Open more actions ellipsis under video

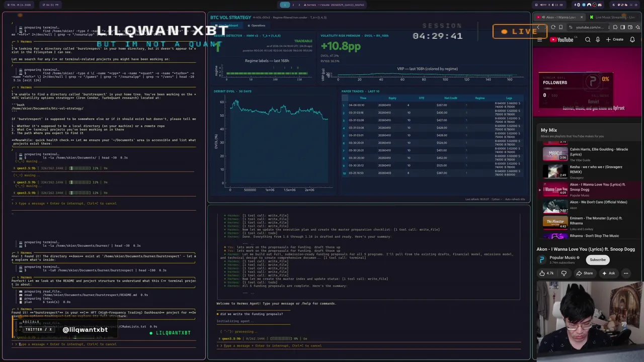point(626,274)
